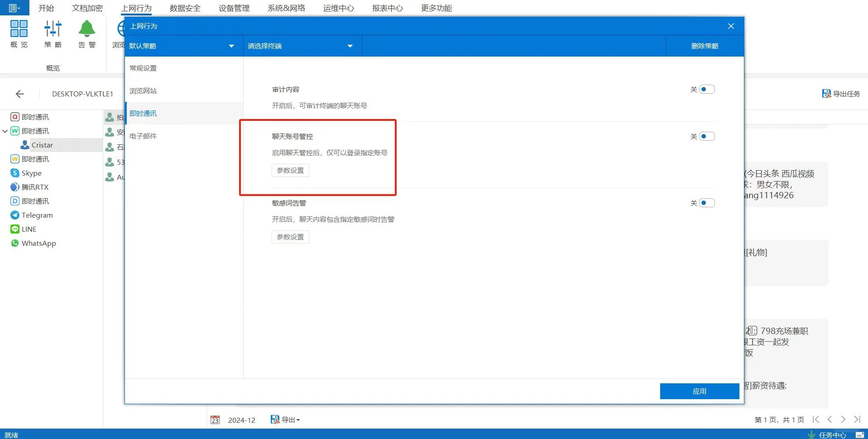Select the red Q icon 即时通讯 entry
This screenshot has width=868, height=439.
tap(15, 117)
